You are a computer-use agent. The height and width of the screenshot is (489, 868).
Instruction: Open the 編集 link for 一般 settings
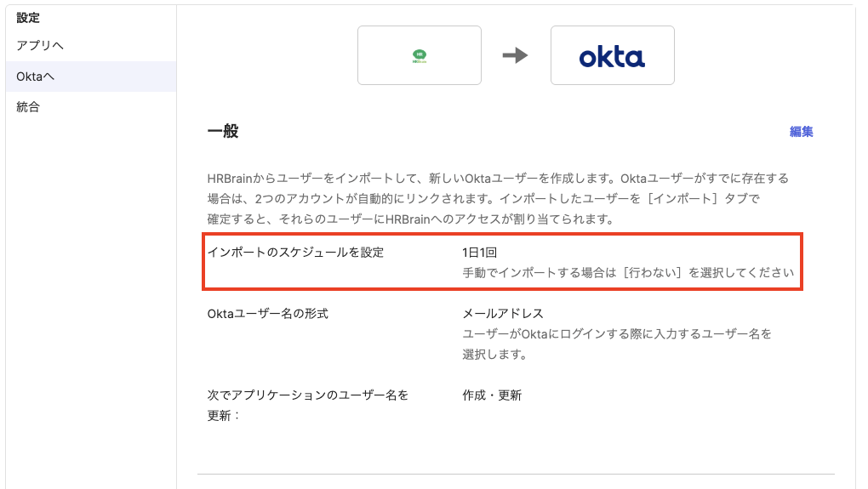801,132
